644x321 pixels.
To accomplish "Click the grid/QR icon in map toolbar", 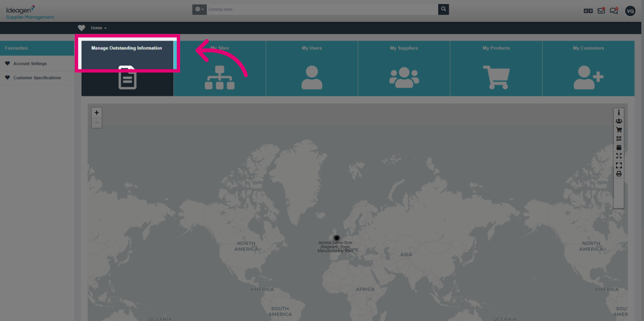I will pyautogui.click(x=619, y=139).
